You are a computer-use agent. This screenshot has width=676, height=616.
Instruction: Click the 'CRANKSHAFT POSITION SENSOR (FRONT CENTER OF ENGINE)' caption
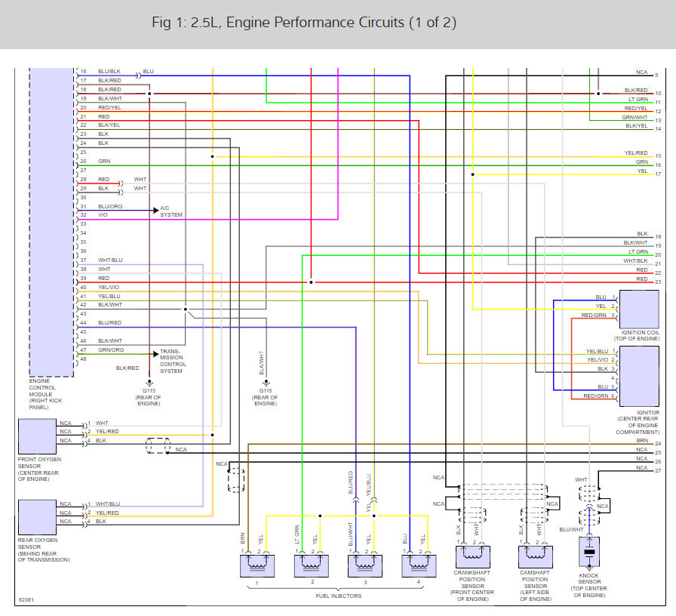472,586
